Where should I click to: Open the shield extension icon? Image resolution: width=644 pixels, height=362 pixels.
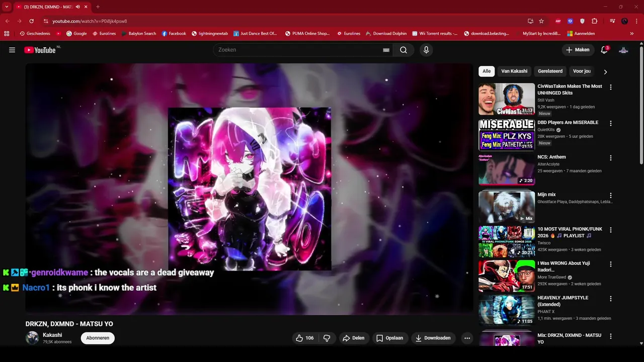(583, 21)
